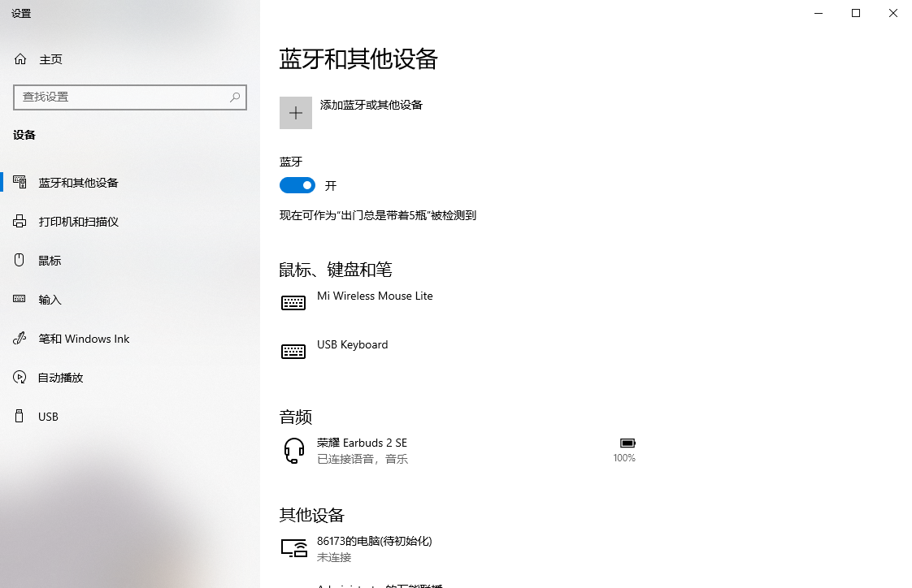912x588 pixels.
Task: Turn off the 蓝牙 toggle switch
Action: pos(297,185)
